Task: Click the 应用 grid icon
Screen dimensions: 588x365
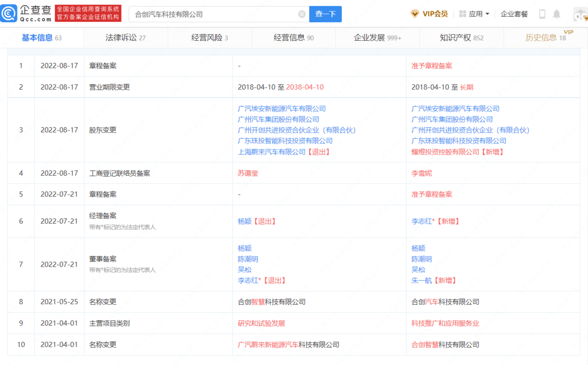Action: tap(463, 14)
